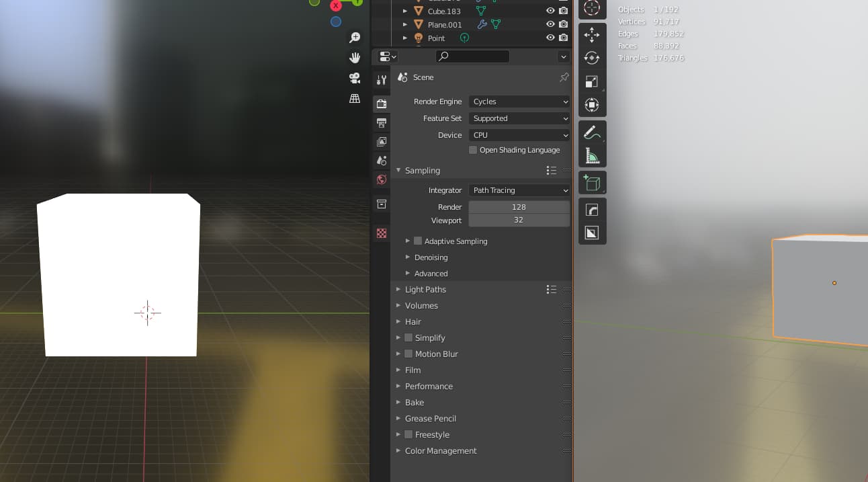Select the Rotate tool

[x=592, y=58]
